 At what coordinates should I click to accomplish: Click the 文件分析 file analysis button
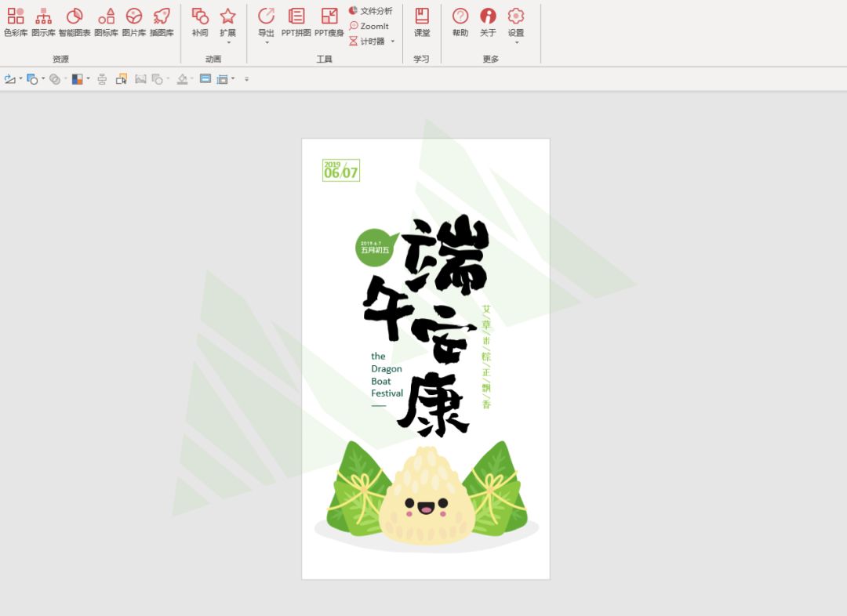[x=370, y=11]
